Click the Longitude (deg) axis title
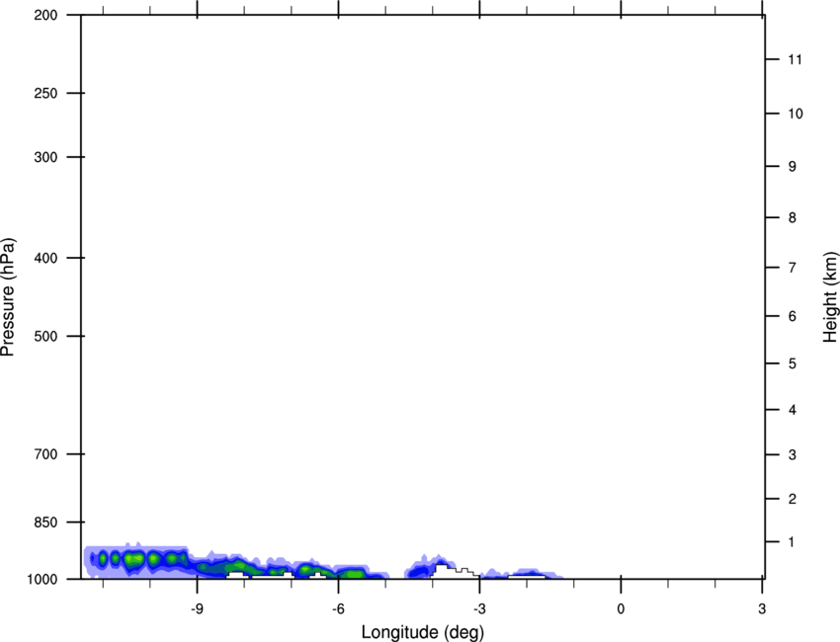840x642 pixels. click(423, 632)
